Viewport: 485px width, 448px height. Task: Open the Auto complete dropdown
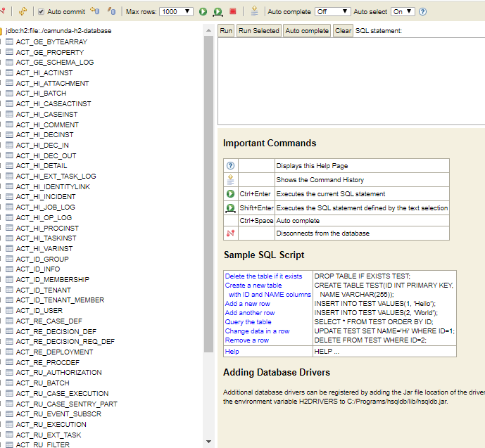point(332,12)
